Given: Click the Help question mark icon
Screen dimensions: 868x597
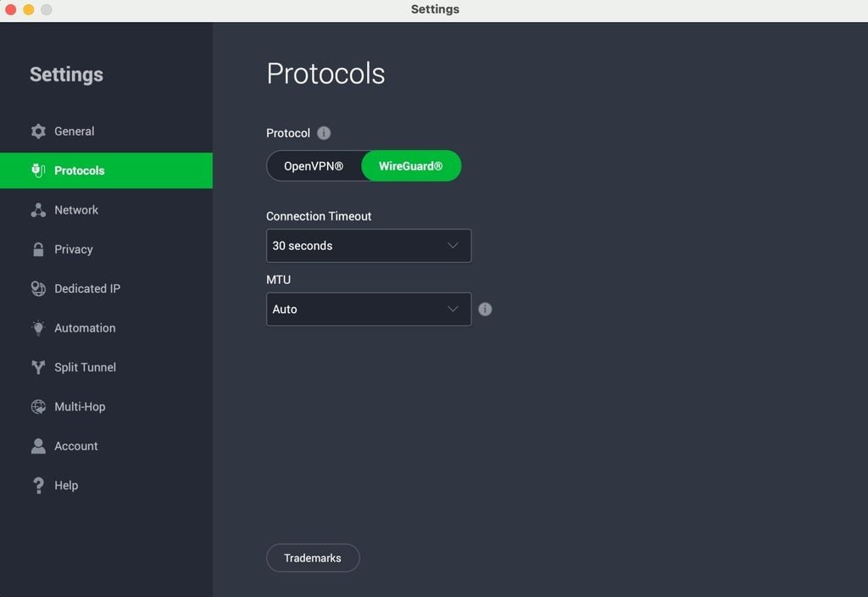Looking at the screenshot, I should point(38,485).
